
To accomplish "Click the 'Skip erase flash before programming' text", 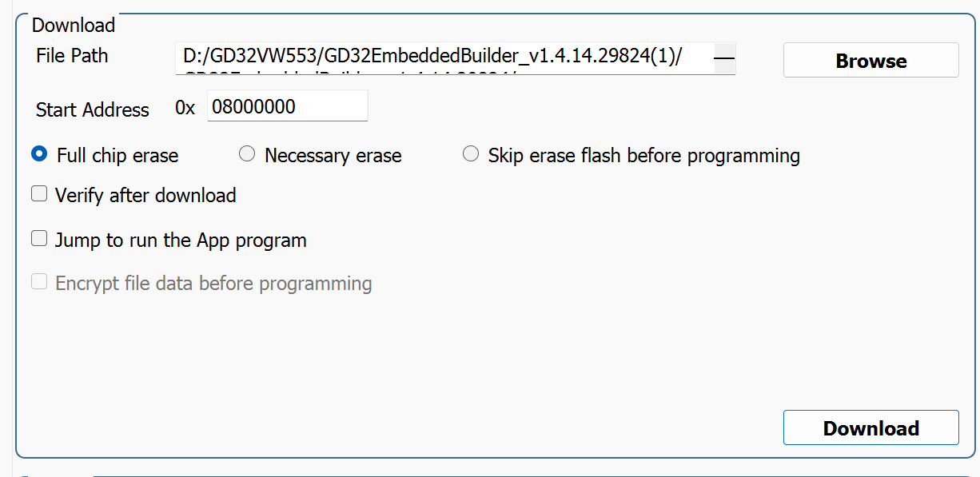I will click(644, 155).
